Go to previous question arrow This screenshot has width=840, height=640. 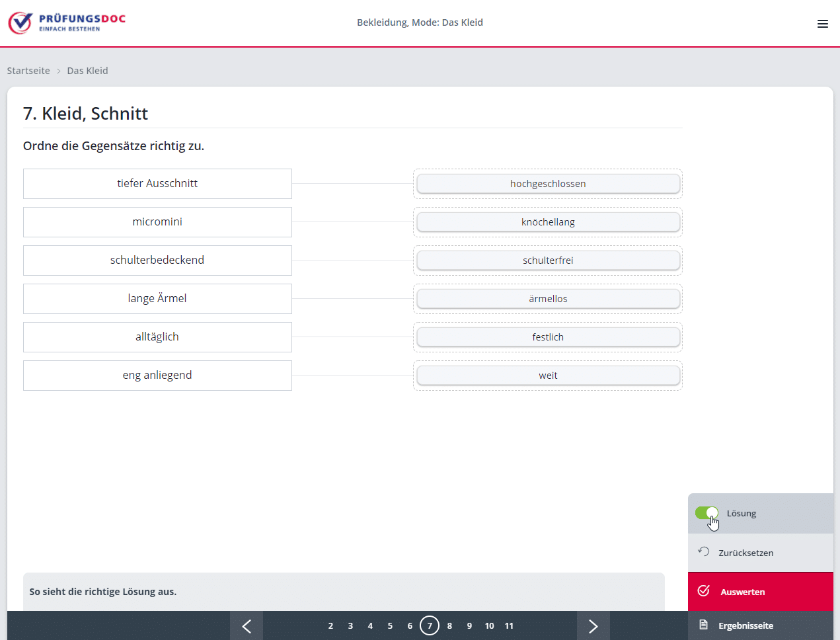[247, 626]
